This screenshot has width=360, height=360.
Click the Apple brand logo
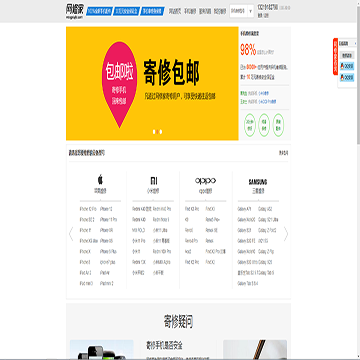[x=100, y=179]
